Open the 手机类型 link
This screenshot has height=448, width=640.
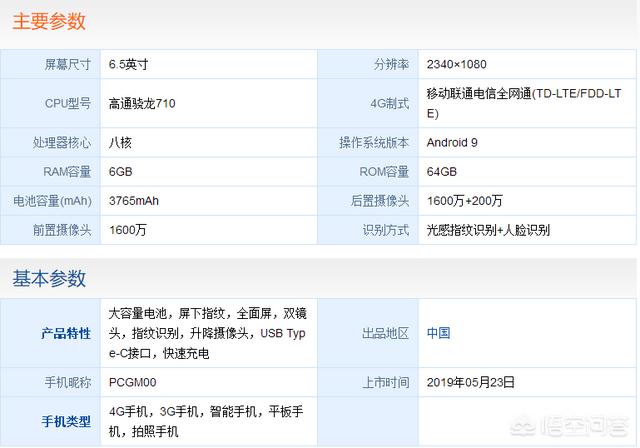(66, 421)
